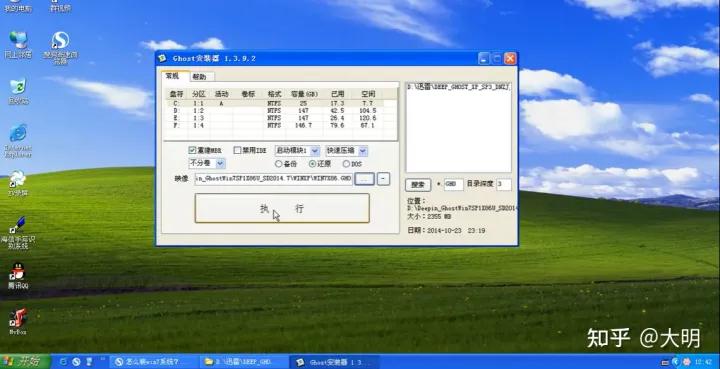This screenshot has width=720, height=369.
Task: Launch Tencent QQ penguin desktop icon
Action: click(18, 276)
